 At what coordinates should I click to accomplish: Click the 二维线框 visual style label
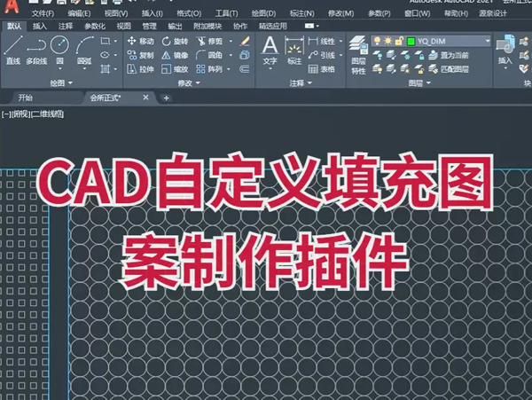coord(47,114)
